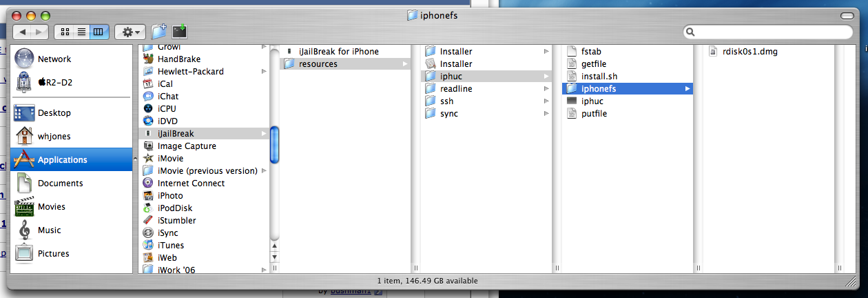The height and width of the screenshot is (298, 868).
Task: Expand the readline folder arrow
Action: coord(546,89)
